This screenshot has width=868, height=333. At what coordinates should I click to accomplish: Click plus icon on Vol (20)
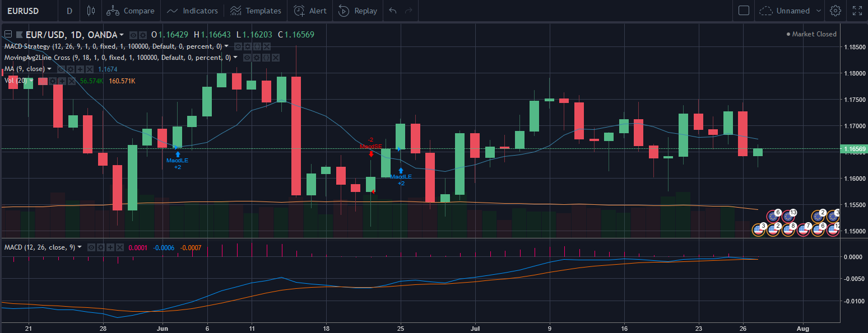(62, 81)
